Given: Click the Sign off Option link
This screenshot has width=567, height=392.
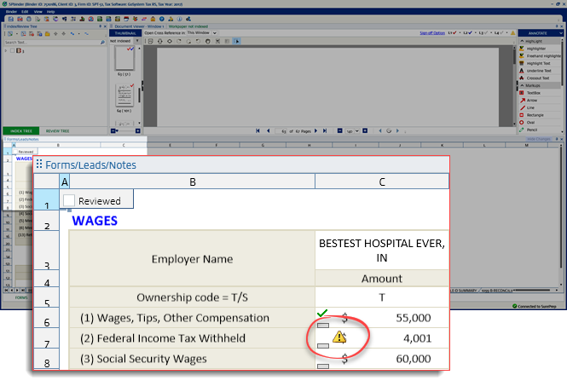Looking at the screenshot, I should pyautogui.click(x=434, y=32).
